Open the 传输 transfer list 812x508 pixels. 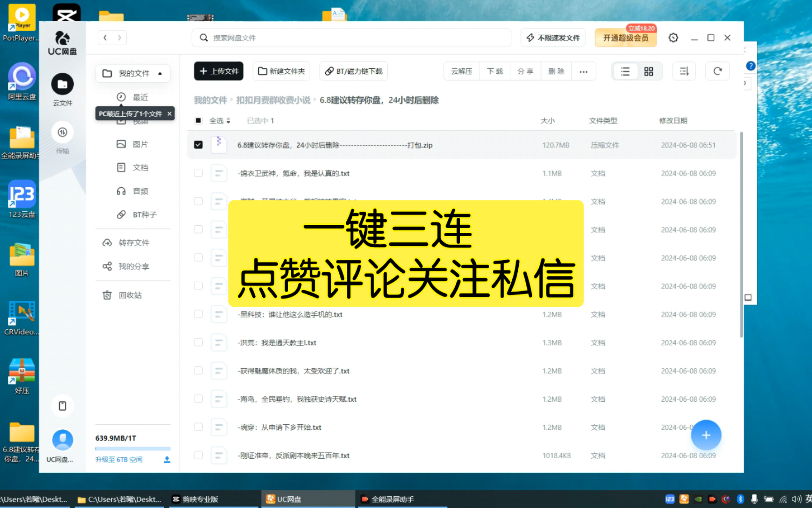62,137
